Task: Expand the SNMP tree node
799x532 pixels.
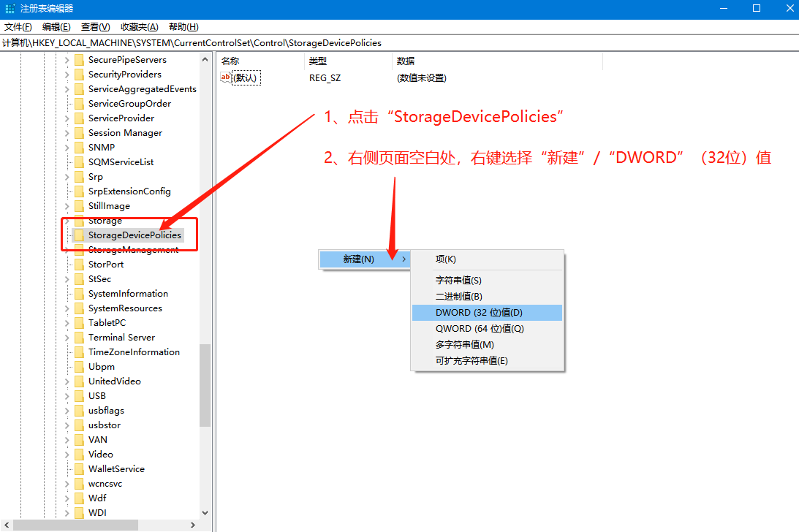Action: point(67,148)
